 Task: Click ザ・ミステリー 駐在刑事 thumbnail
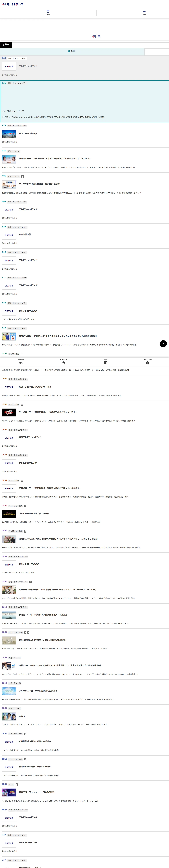[9, 412]
